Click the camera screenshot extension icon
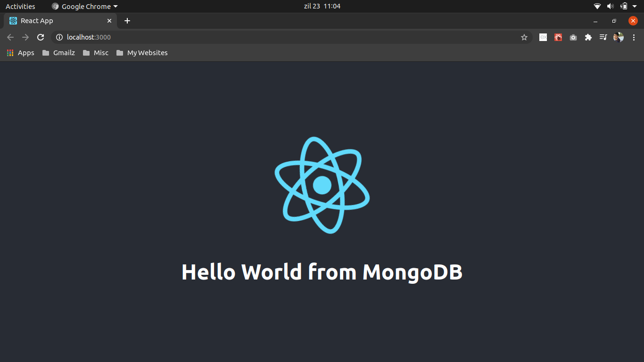Screen dimensions: 644x362 click(573, 37)
